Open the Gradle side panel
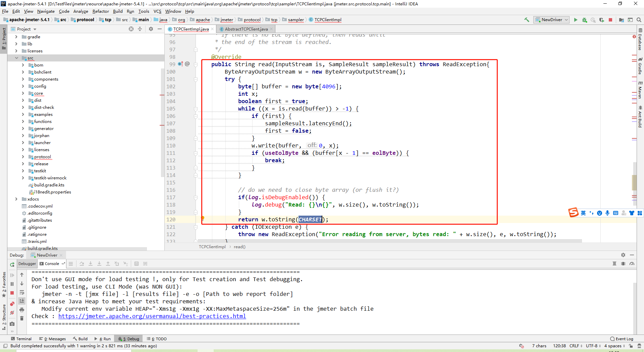Screen dimensions: 644x352 [x=640, y=66]
